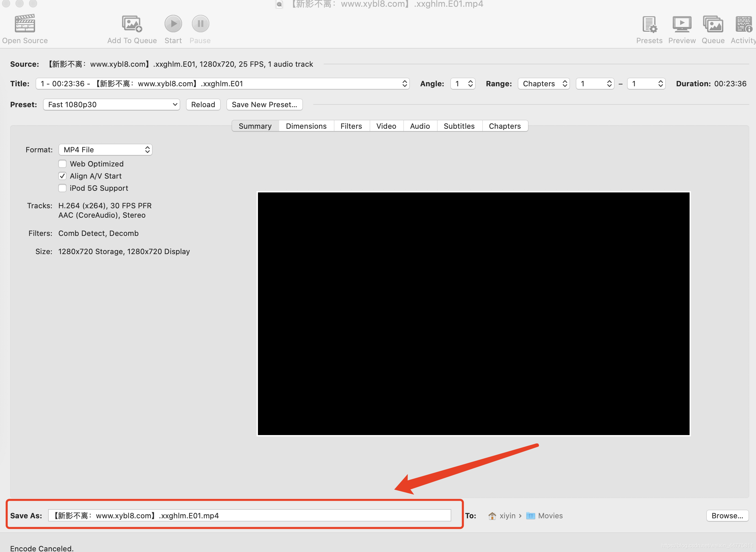Click the Add To Queue icon
Screen dimensions: 756x552
point(132,24)
